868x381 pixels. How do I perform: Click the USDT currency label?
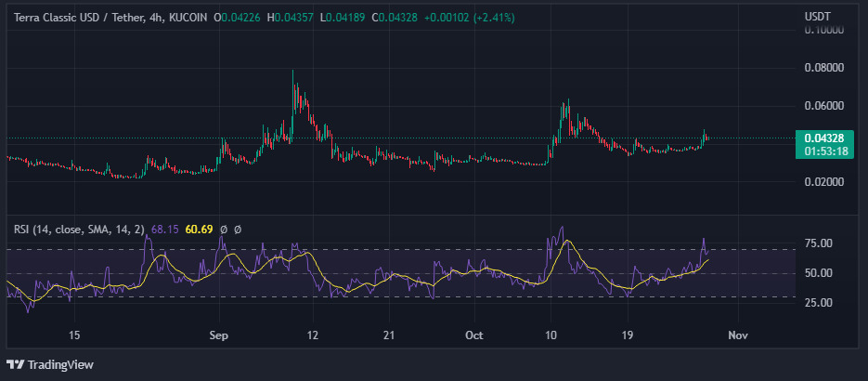817,17
